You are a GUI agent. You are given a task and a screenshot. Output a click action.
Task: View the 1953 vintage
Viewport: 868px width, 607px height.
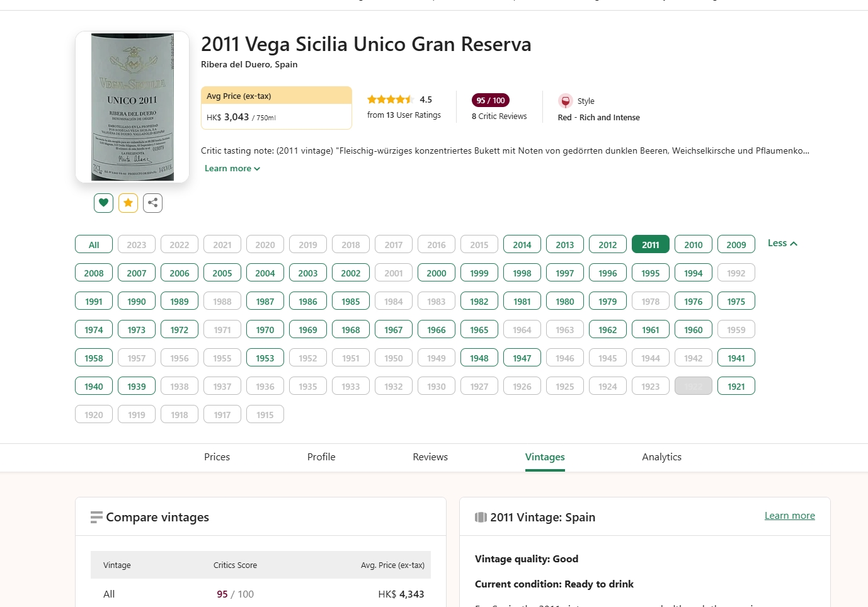[265, 358]
